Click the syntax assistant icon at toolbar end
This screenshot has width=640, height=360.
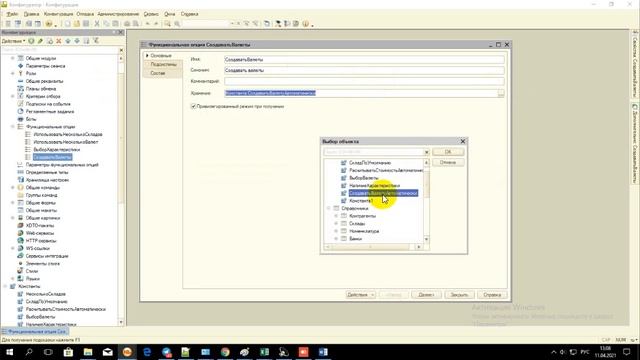pyautogui.click(x=305, y=24)
